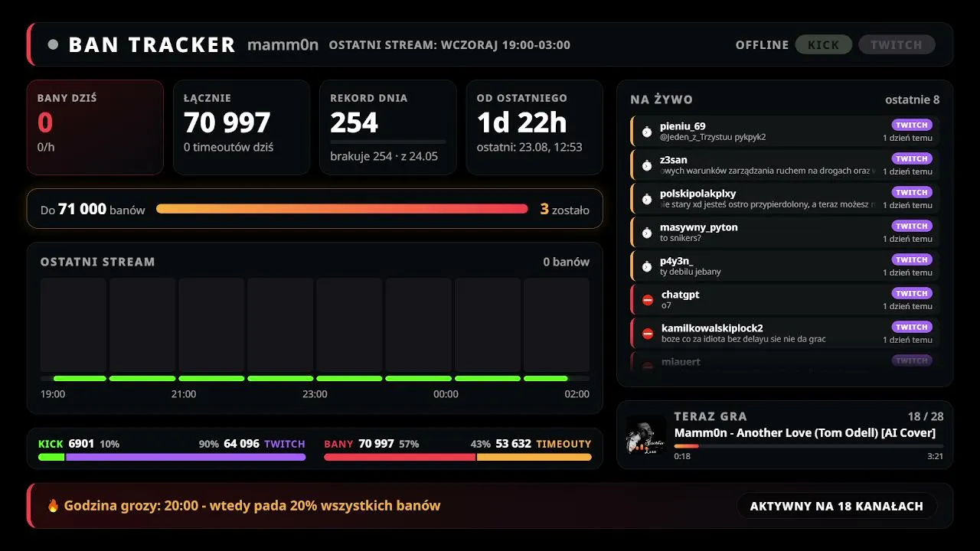Click the 19:00 marker on the stream timeline

point(53,394)
